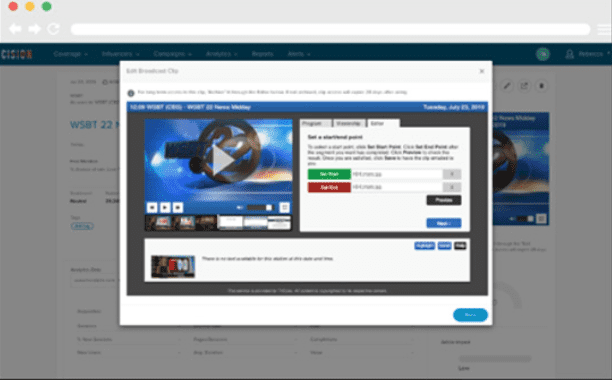Viewport: 612px width, 380px height.
Task: Switch to the Viewership tab
Action: click(349, 123)
